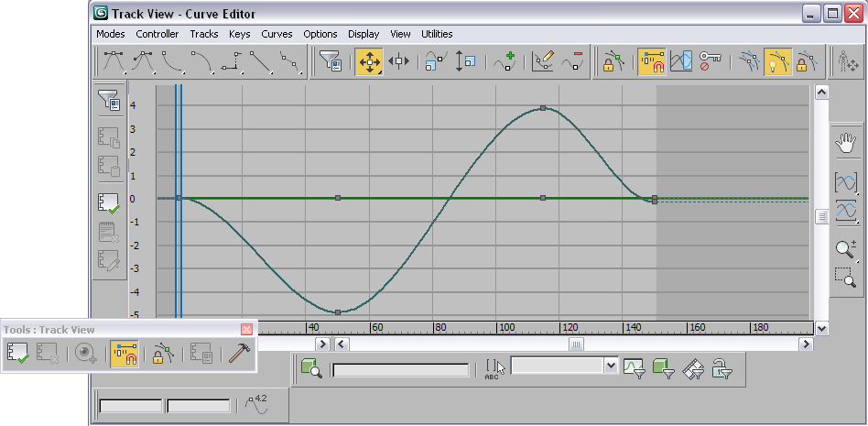Click Zoom Value Extents
Image resolution: width=868 pixels, height=426 pixels.
tap(846, 211)
